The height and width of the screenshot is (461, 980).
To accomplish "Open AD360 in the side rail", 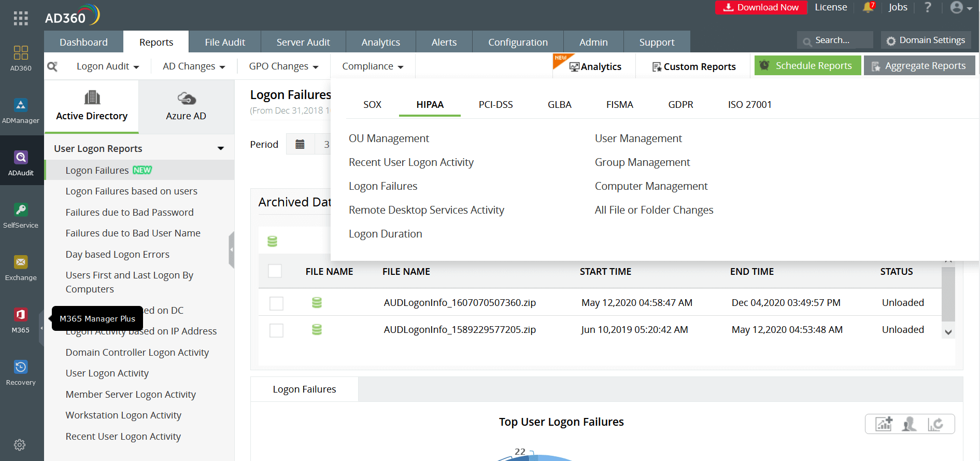I will (21, 58).
